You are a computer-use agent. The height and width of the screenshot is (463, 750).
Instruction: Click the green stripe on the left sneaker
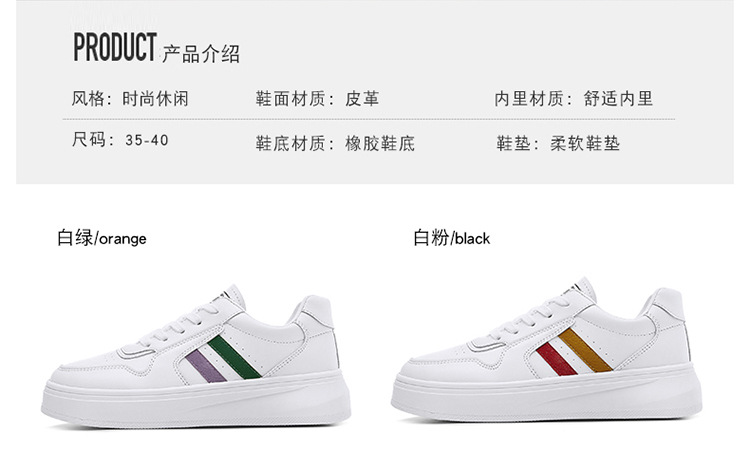pyautogui.click(x=234, y=357)
